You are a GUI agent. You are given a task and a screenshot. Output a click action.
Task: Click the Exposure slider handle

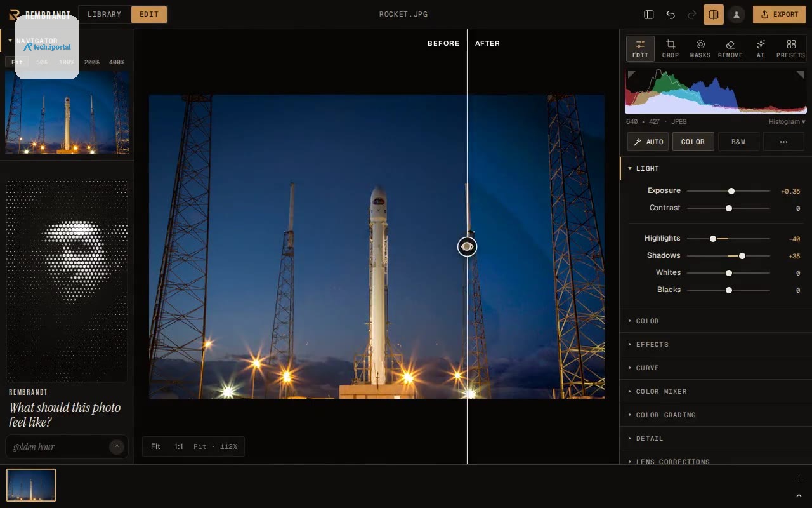pyautogui.click(x=731, y=191)
